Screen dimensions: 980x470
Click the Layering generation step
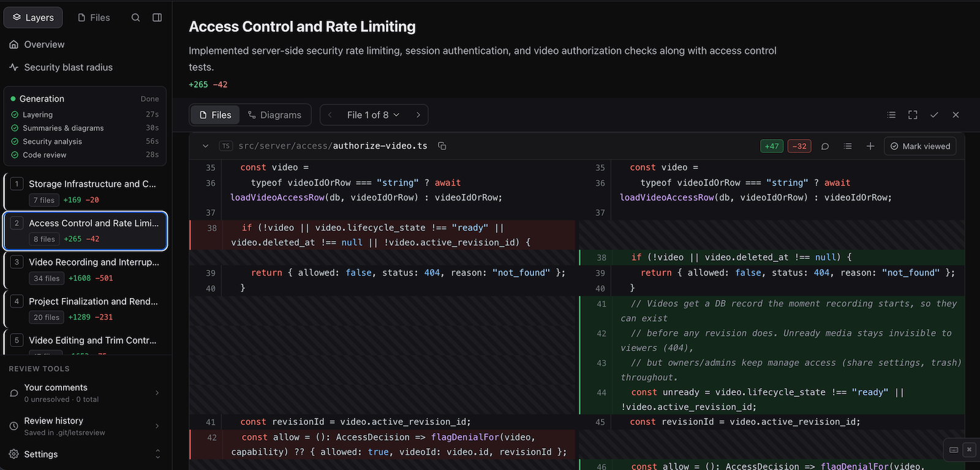[85, 114]
